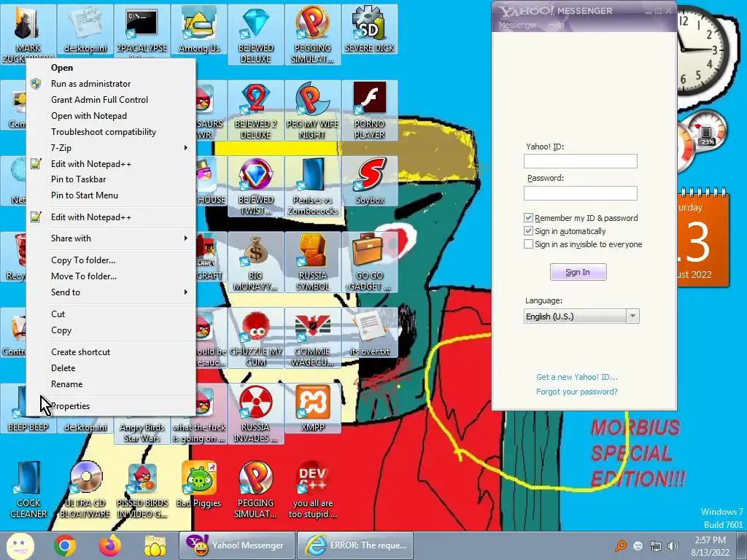The height and width of the screenshot is (560, 747).
Task: Click the taskbar clock showing 2:57 PM
Action: point(710,546)
